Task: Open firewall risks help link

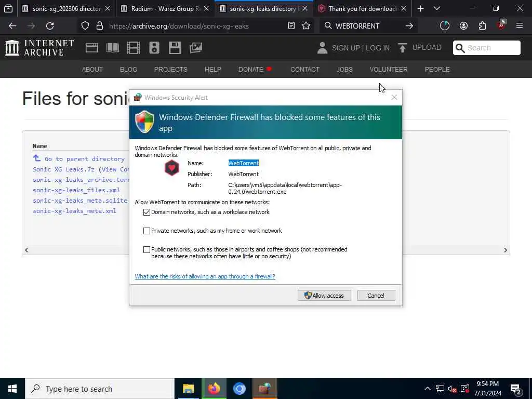Action: click(205, 276)
